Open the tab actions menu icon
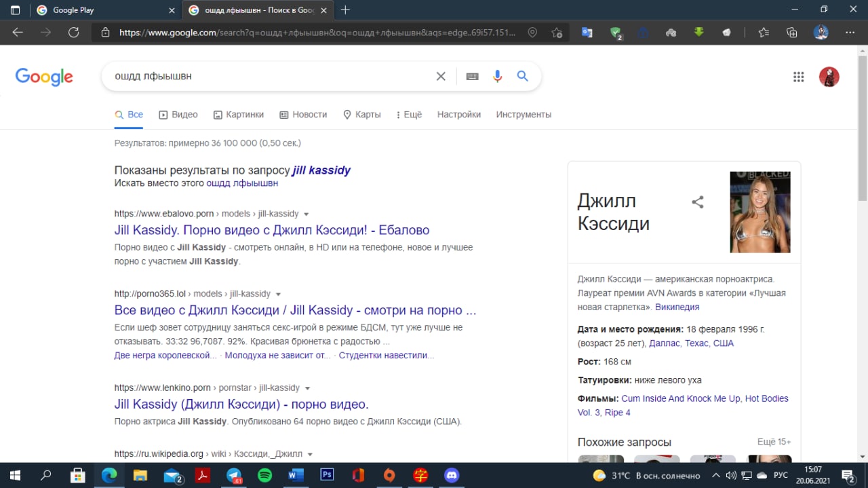The width and height of the screenshot is (868, 488). [15, 10]
